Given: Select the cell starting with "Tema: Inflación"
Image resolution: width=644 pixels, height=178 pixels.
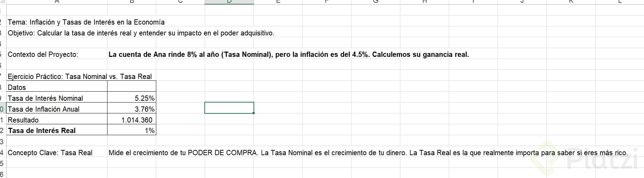Looking at the screenshot, I should 56,22.
